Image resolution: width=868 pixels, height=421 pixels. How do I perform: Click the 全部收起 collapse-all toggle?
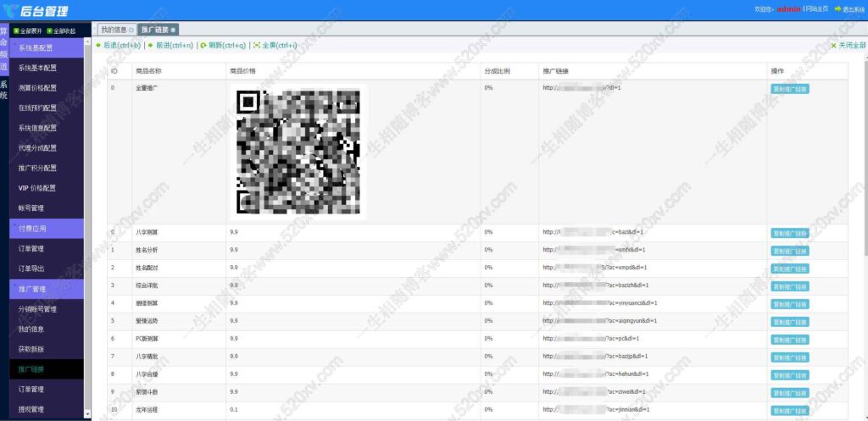click(50, 30)
